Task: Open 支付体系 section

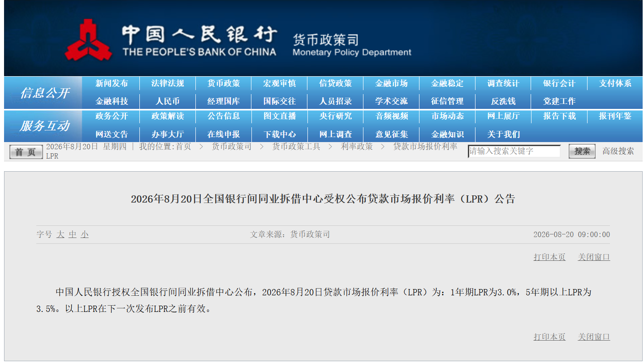Action: pyautogui.click(x=615, y=83)
